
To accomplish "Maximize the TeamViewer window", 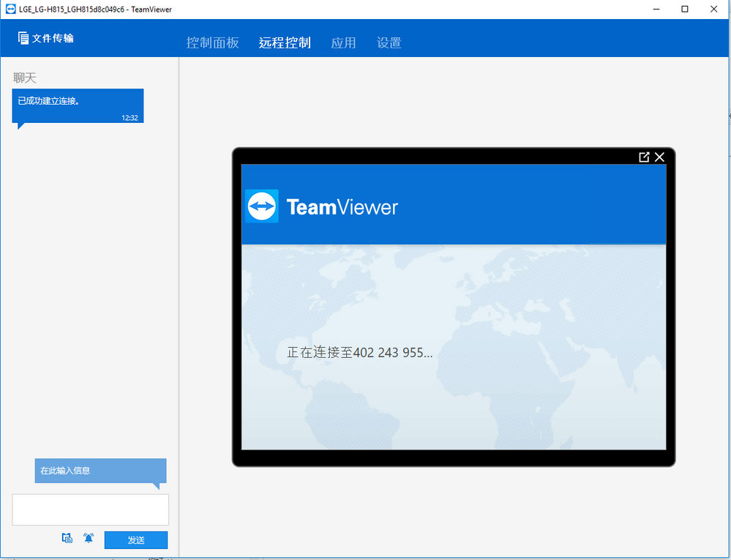I will click(685, 10).
